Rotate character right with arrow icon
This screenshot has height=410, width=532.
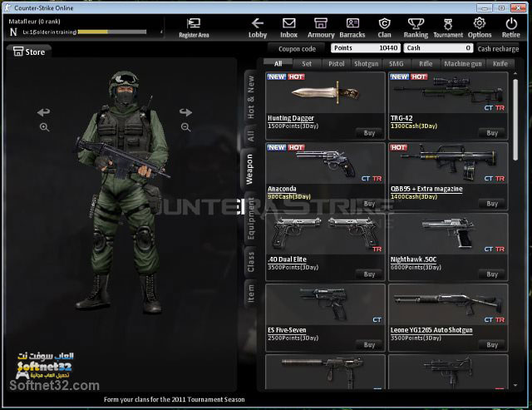185,111
